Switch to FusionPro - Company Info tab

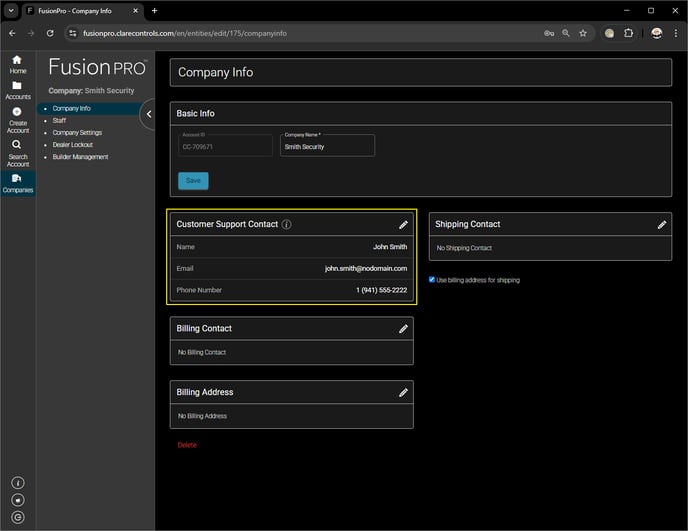(81, 11)
